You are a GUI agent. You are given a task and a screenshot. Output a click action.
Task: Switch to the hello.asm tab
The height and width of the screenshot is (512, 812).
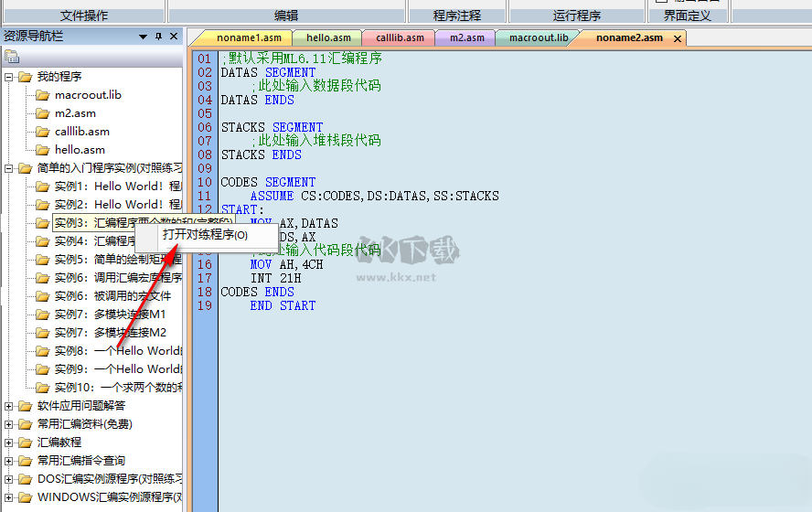click(328, 38)
